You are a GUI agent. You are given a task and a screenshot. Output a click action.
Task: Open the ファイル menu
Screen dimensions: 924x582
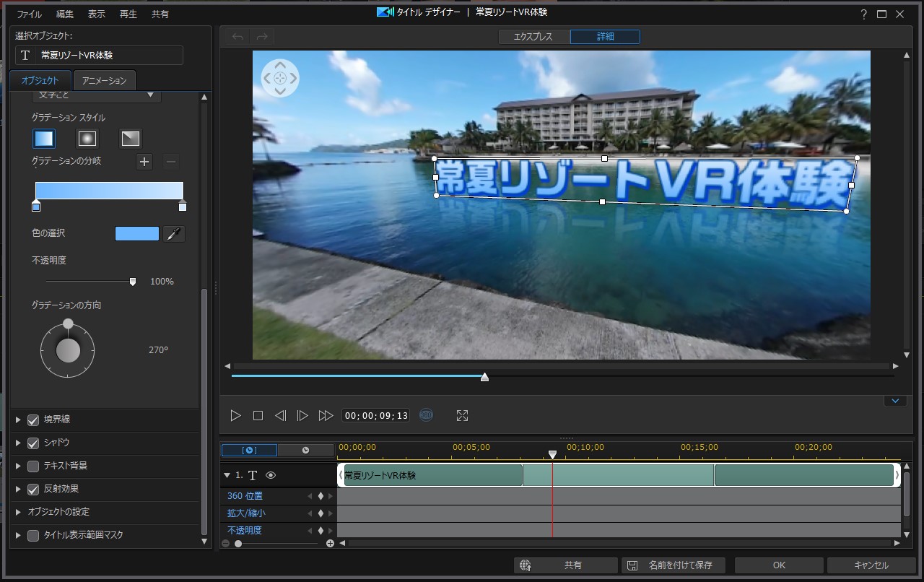[x=29, y=14]
